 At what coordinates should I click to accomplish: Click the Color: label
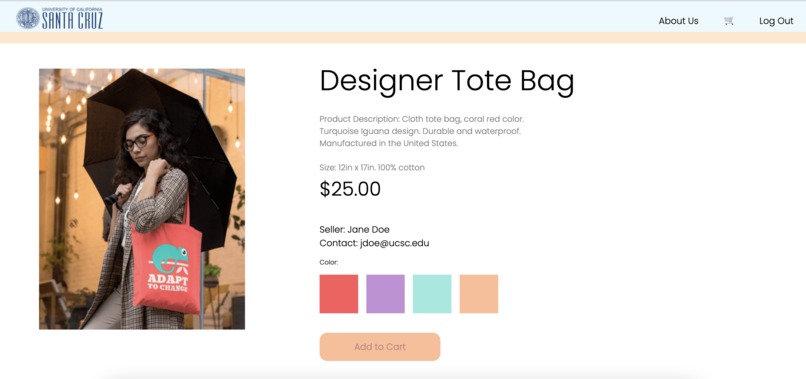point(329,262)
